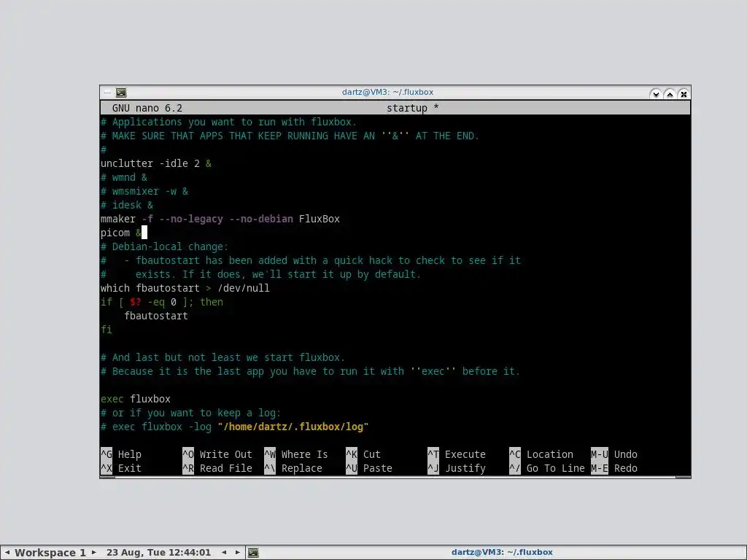
Task: Click the GNU nano 6.2 header text
Action: [x=147, y=108]
